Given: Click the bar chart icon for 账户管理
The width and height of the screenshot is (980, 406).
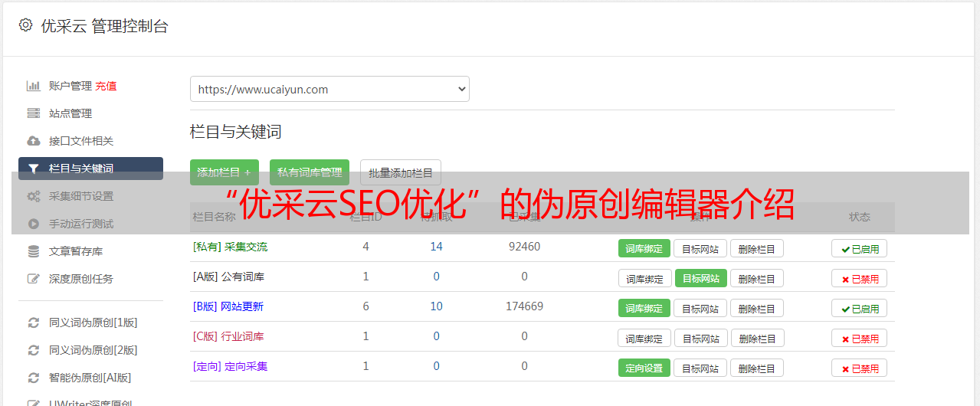Looking at the screenshot, I should tap(33, 86).
